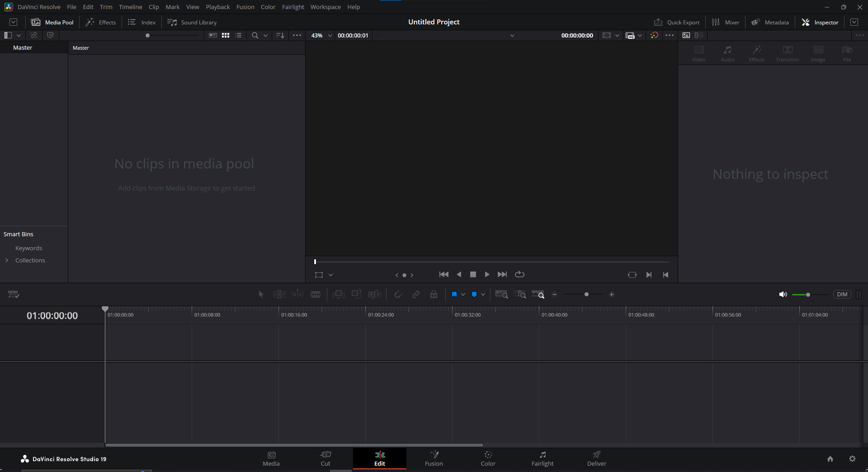This screenshot has height=472, width=868.
Task: Open the media pool sort options
Action: [280, 35]
